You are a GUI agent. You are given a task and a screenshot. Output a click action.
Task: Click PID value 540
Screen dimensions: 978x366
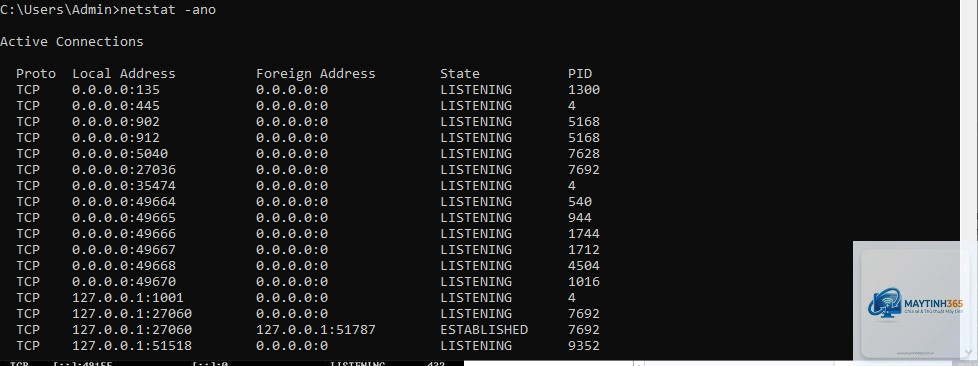click(x=580, y=202)
